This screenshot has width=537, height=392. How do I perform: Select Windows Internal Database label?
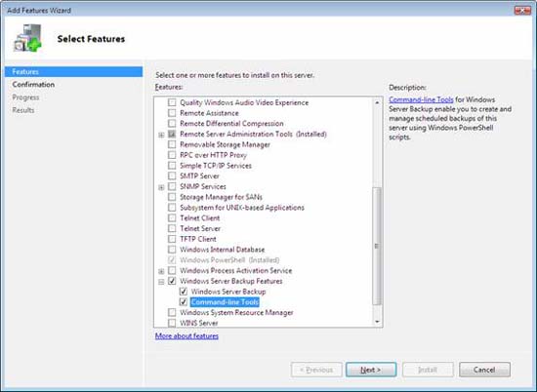click(223, 250)
